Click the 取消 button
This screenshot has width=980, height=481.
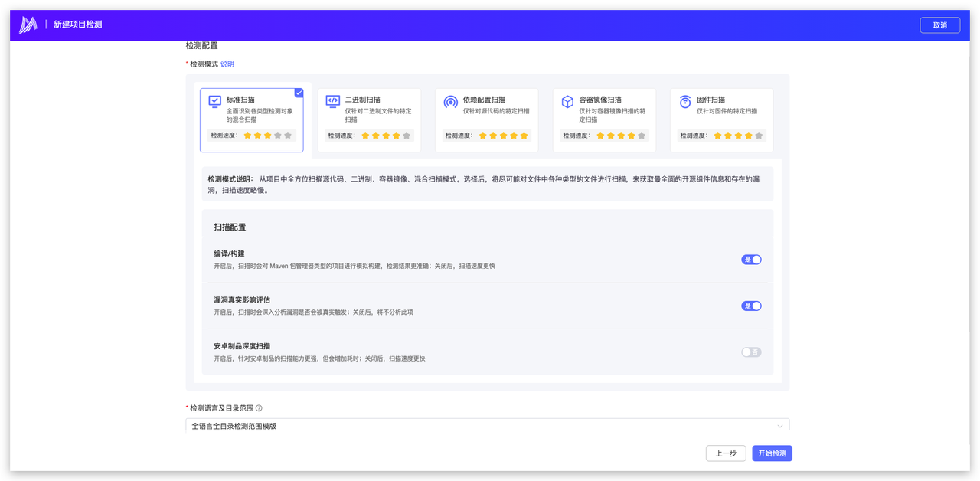pyautogui.click(x=939, y=25)
